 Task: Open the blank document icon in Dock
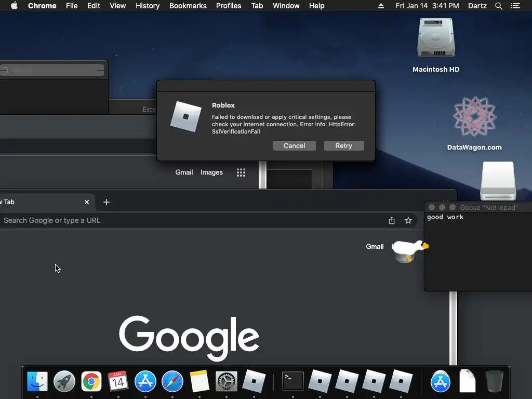(467, 381)
